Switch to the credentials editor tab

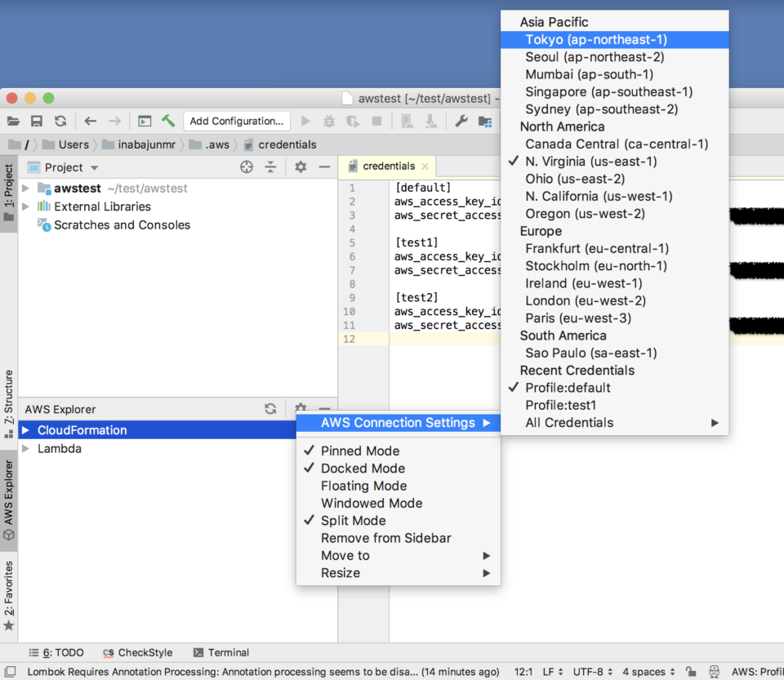[x=388, y=166]
